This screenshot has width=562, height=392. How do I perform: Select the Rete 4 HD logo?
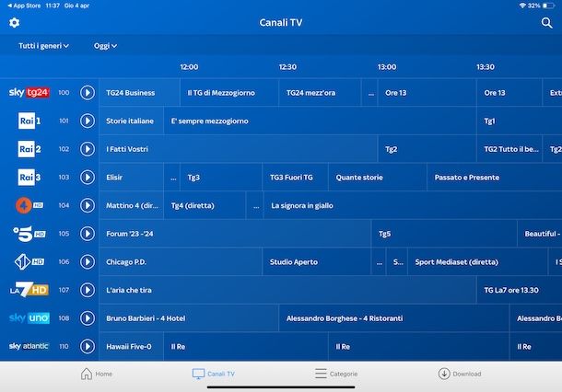29,205
